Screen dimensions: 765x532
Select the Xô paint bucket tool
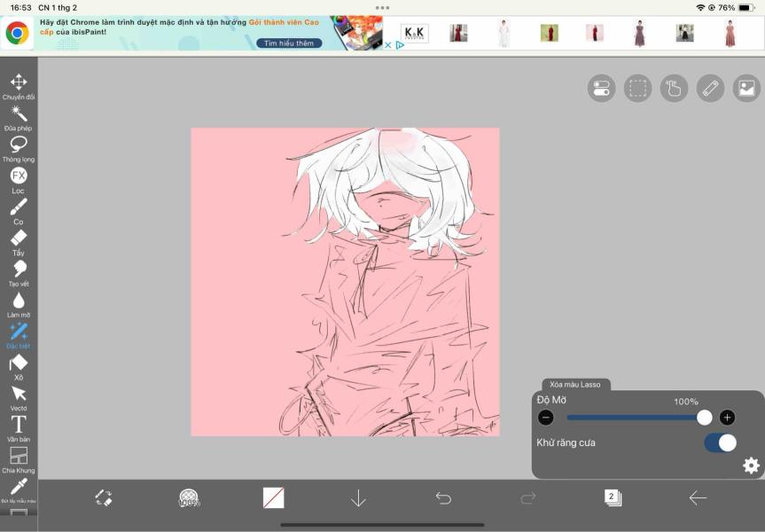[19, 363]
